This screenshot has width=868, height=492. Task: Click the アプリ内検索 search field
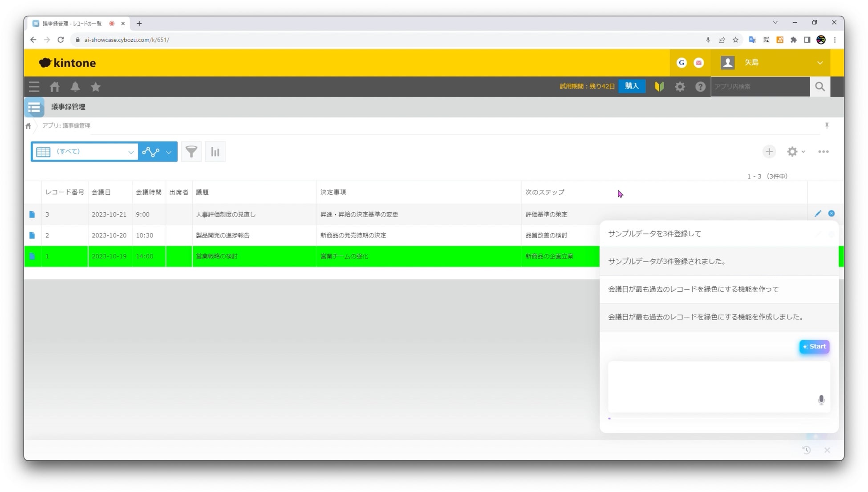click(x=759, y=87)
